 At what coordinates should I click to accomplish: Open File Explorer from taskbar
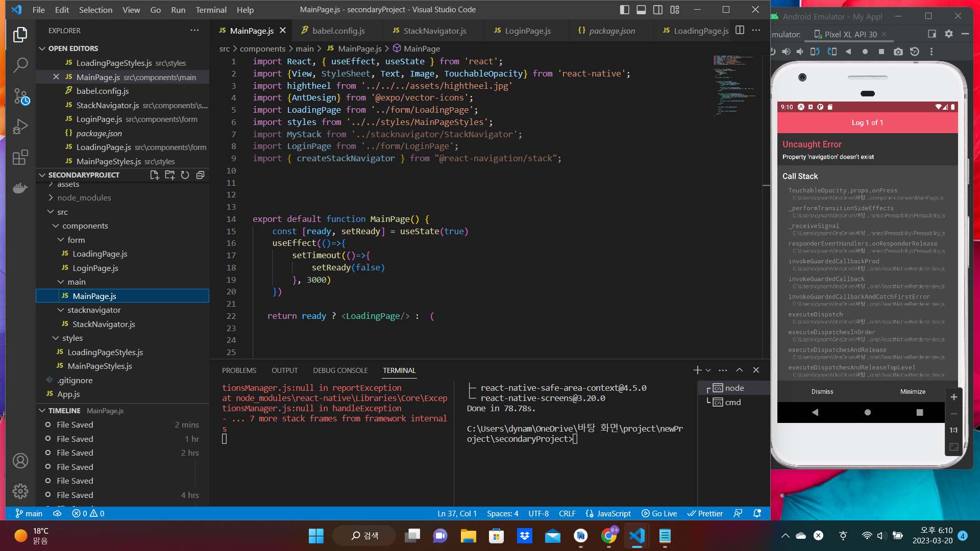pyautogui.click(x=468, y=536)
